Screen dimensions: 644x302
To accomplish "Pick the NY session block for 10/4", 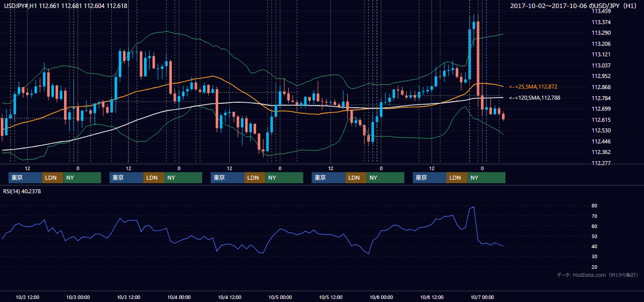I will click(284, 178).
